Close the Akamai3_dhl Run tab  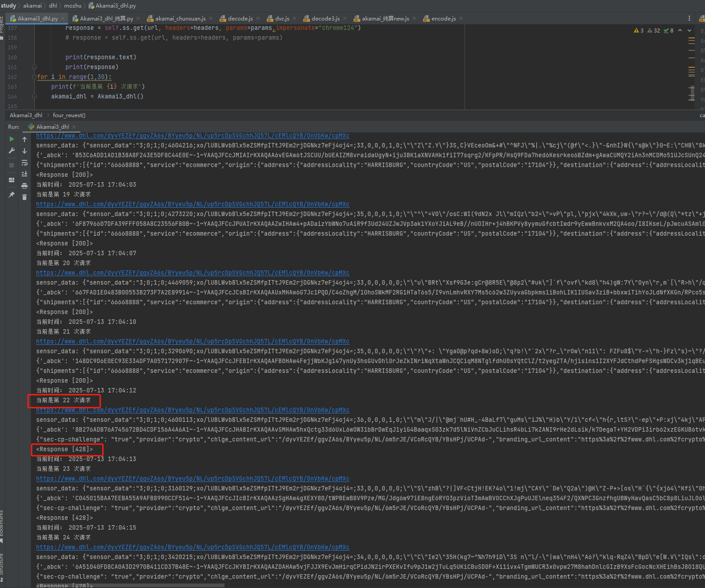74,127
